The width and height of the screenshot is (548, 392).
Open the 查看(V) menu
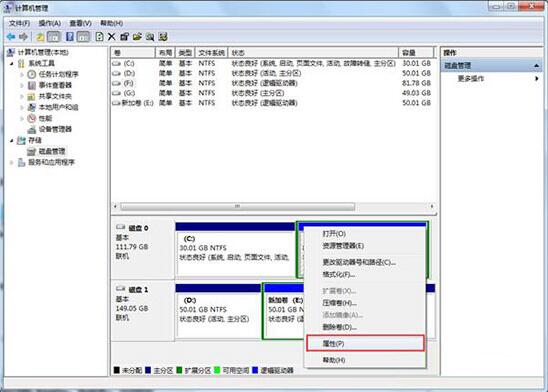[x=80, y=23]
